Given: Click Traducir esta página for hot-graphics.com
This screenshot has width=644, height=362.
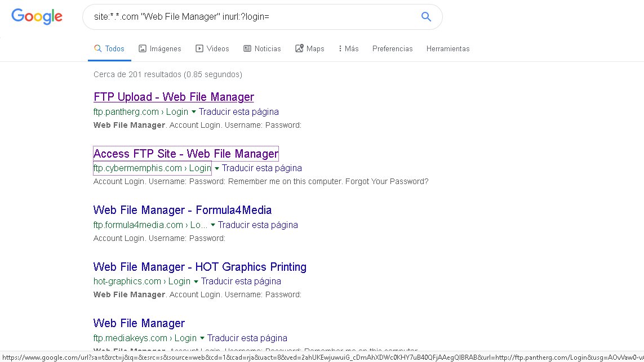Looking at the screenshot, I should 241,281.
